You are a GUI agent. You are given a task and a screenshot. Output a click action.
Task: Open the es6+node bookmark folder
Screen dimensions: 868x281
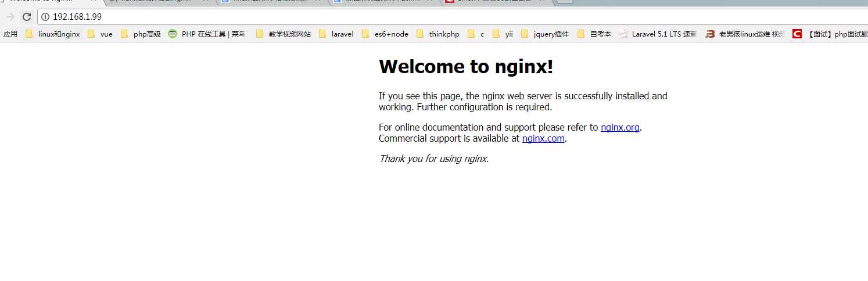[x=385, y=34]
